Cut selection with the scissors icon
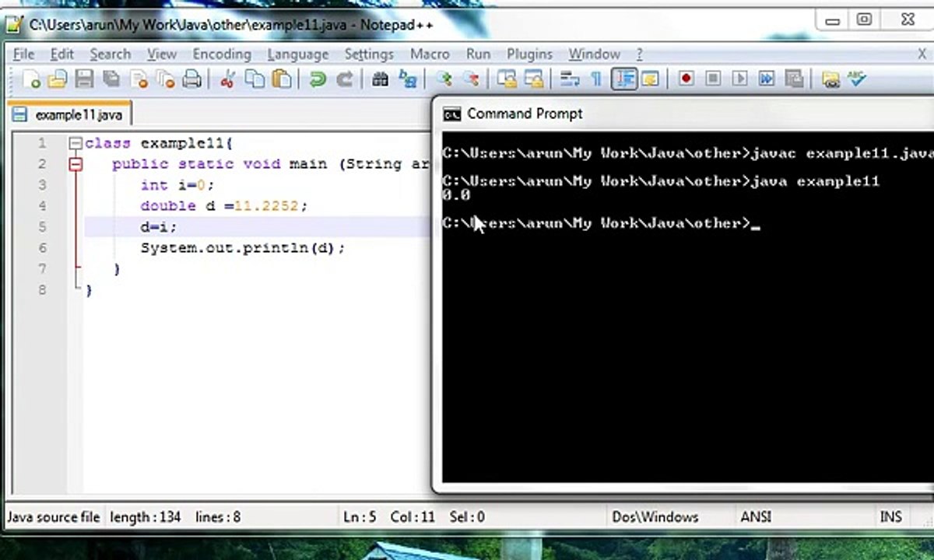The height and width of the screenshot is (560, 934). (x=227, y=79)
